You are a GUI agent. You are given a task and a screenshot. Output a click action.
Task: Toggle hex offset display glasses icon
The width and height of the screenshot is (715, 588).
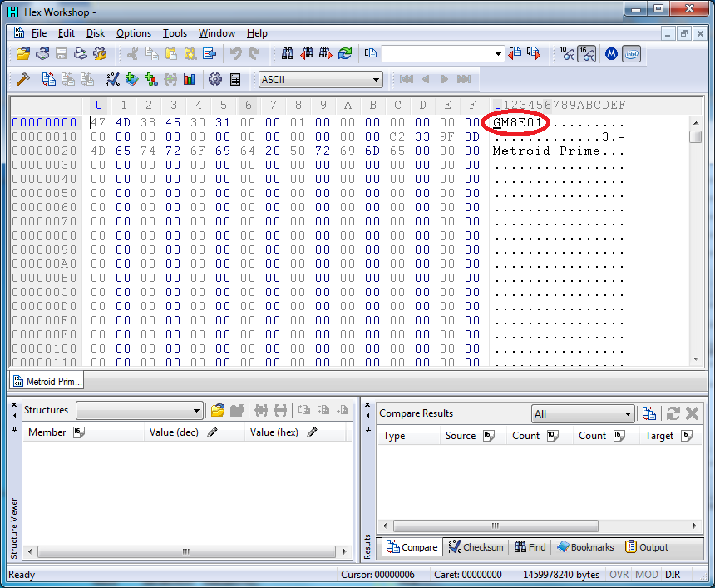[587, 54]
